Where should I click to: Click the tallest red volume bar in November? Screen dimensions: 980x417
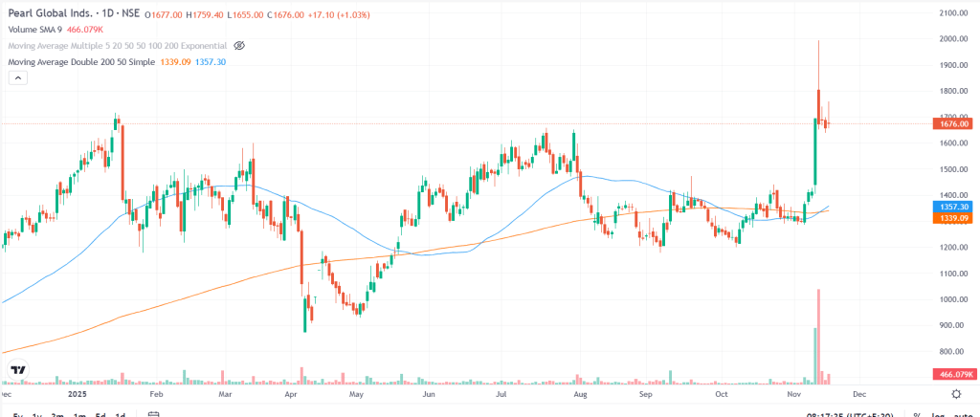(819, 335)
